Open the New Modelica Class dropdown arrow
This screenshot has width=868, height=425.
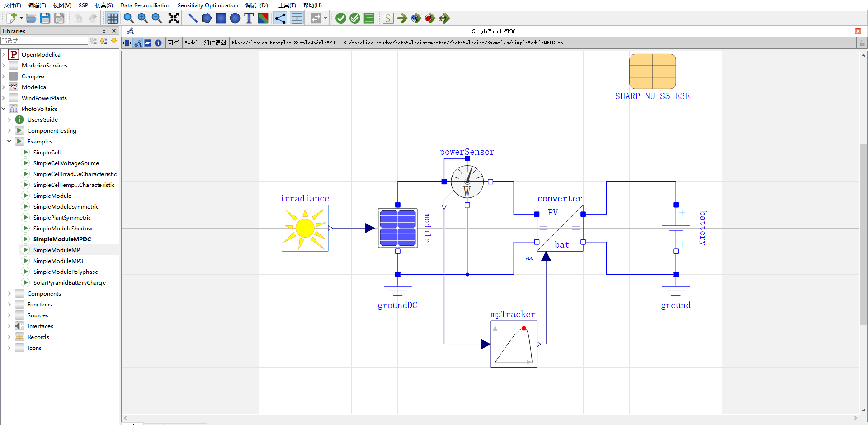[21, 18]
